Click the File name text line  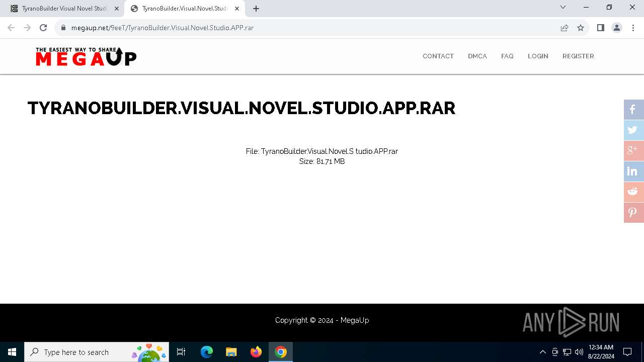322,151
